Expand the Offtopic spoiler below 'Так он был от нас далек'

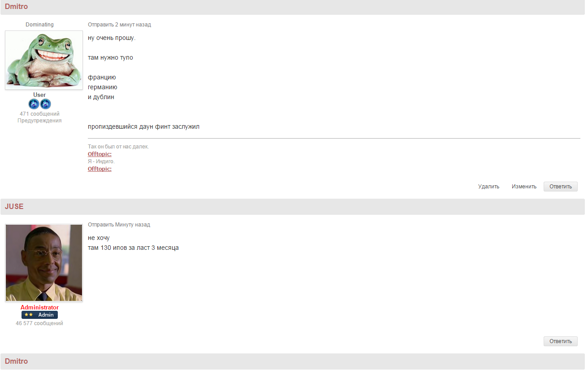click(x=99, y=154)
